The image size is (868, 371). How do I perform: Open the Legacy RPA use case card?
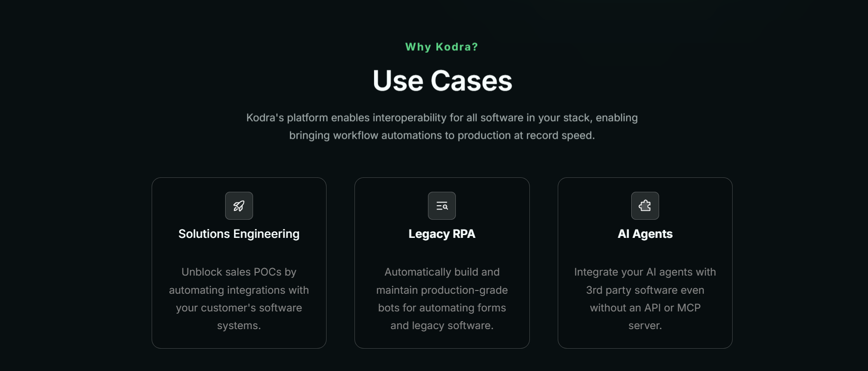click(442, 263)
